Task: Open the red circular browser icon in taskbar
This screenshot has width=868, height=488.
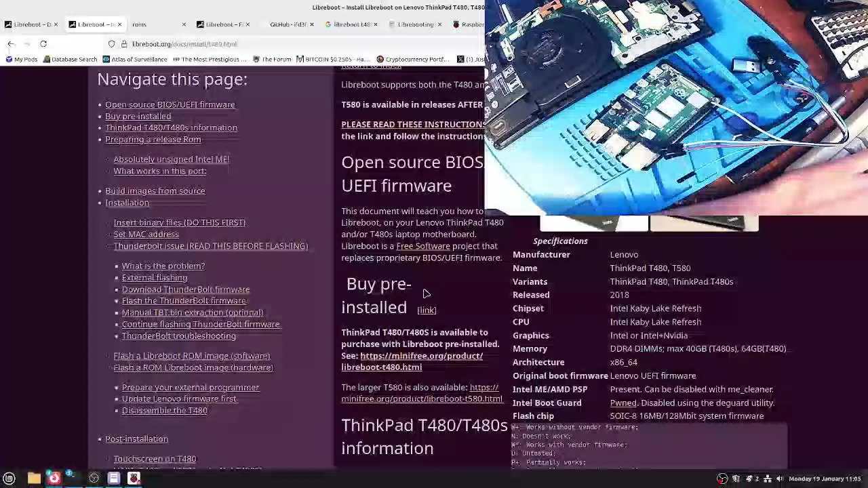Action: (54, 479)
